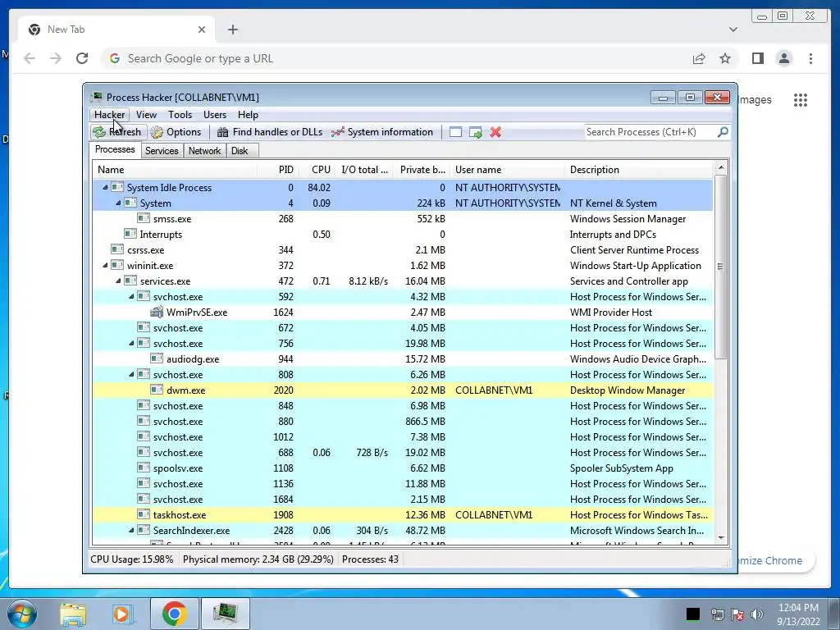Collapse svchost.exe PID 756 node

pos(131,343)
